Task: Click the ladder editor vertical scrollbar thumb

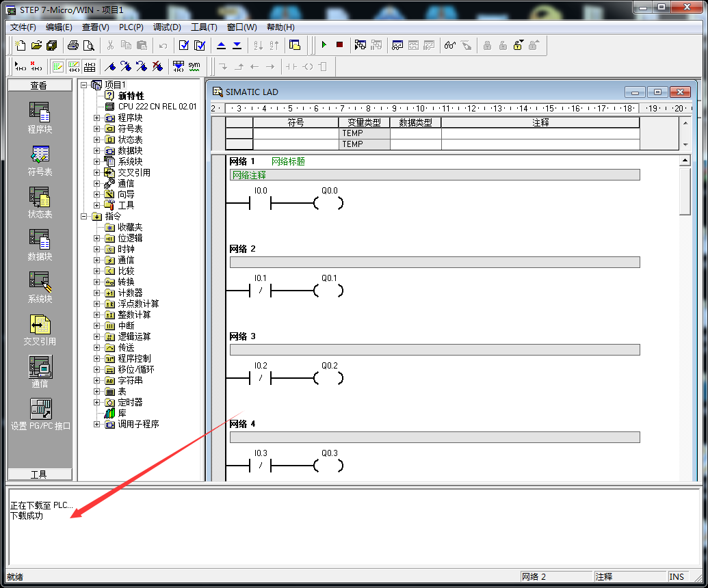Action: (685, 191)
